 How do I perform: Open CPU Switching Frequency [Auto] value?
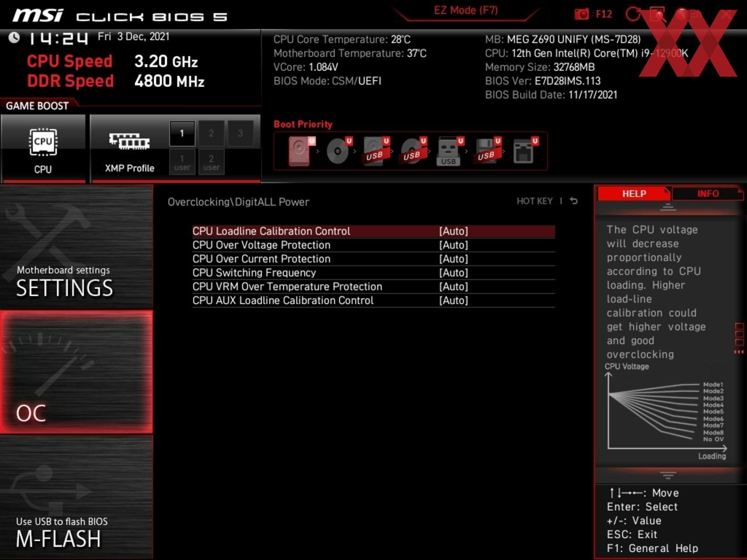(454, 273)
